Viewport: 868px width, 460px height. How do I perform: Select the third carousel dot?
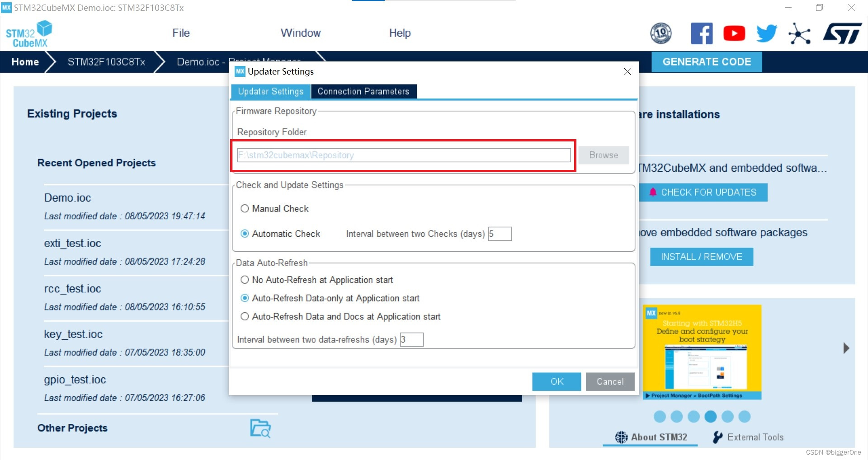click(x=693, y=416)
